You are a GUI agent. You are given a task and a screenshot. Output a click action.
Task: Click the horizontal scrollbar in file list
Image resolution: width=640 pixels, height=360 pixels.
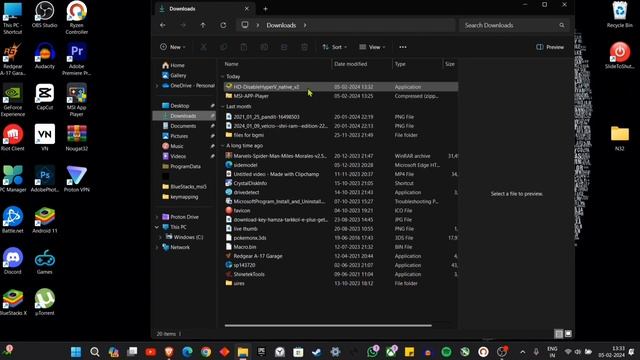[x=328, y=326]
